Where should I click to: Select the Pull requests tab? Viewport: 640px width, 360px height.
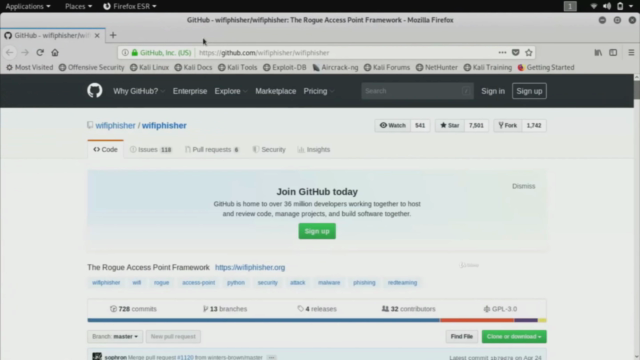coord(212,149)
